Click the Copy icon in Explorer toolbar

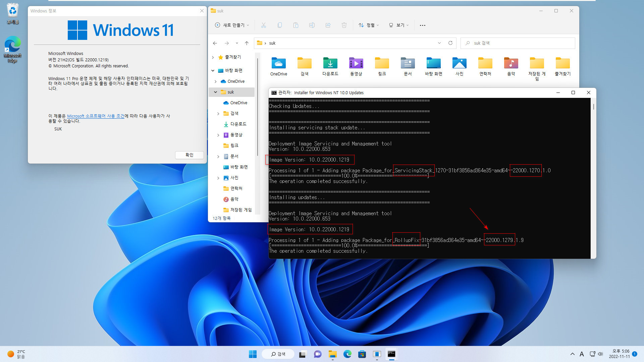point(280,25)
